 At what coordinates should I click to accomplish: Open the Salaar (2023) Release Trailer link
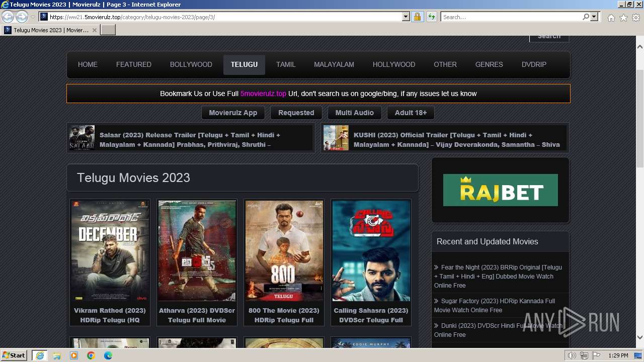[x=190, y=140]
